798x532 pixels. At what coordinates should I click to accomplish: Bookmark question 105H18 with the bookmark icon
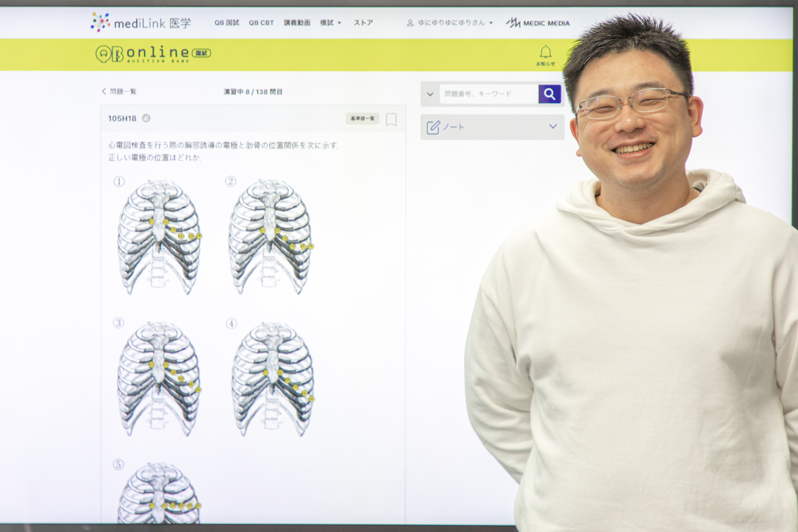pyautogui.click(x=391, y=119)
